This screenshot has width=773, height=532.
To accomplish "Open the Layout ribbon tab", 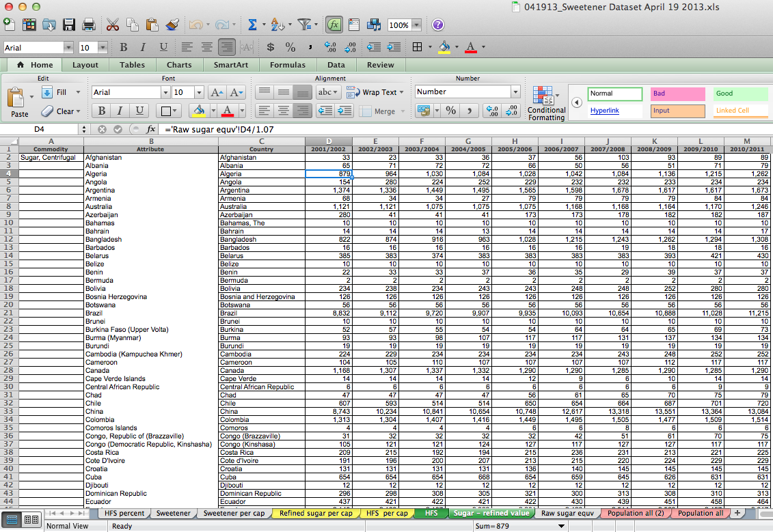I will click(x=85, y=64).
